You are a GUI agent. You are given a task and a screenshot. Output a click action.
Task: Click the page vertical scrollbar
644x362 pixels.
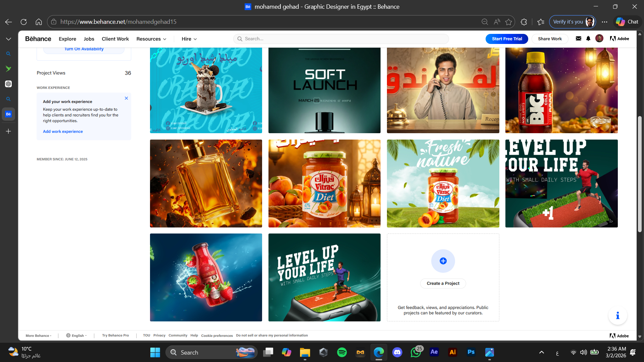tap(640, 174)
